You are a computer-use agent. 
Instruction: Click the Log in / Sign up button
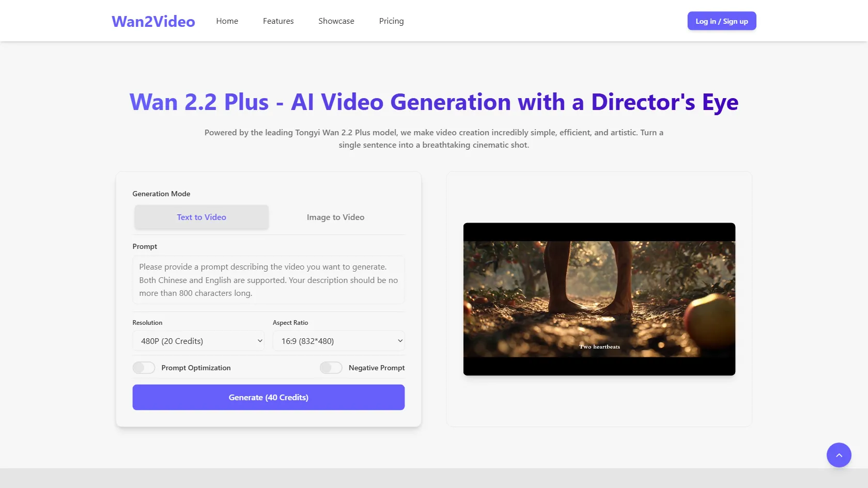coord(722,21)
